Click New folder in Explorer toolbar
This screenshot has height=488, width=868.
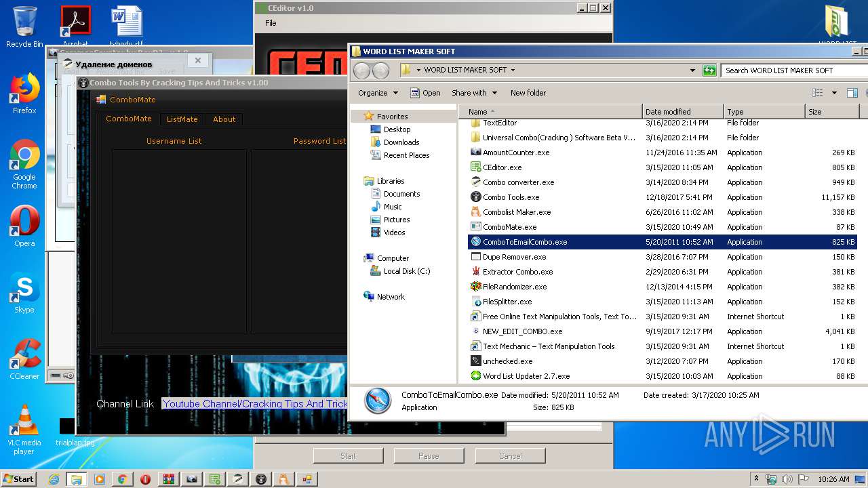click(x=528, y=93)
